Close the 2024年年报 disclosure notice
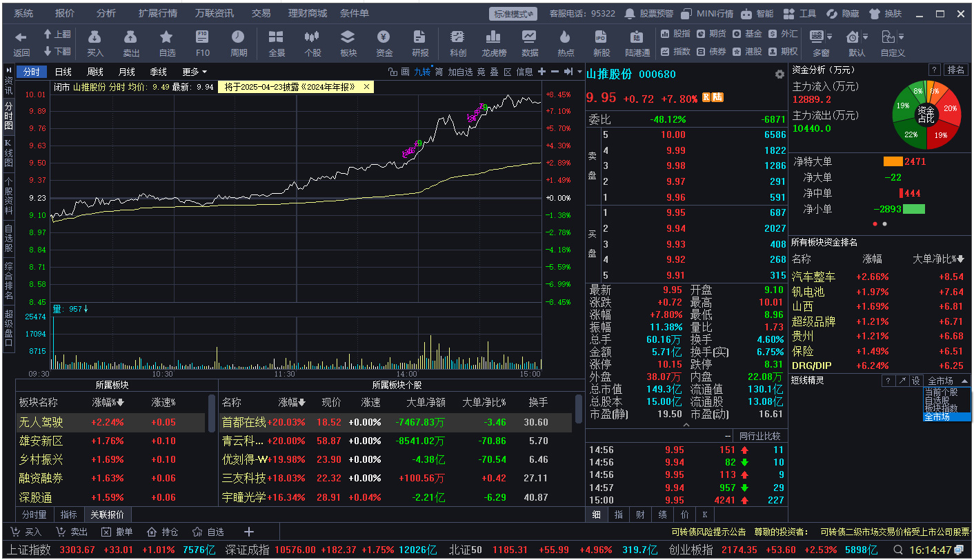974x560 pixels. [366, 87]
